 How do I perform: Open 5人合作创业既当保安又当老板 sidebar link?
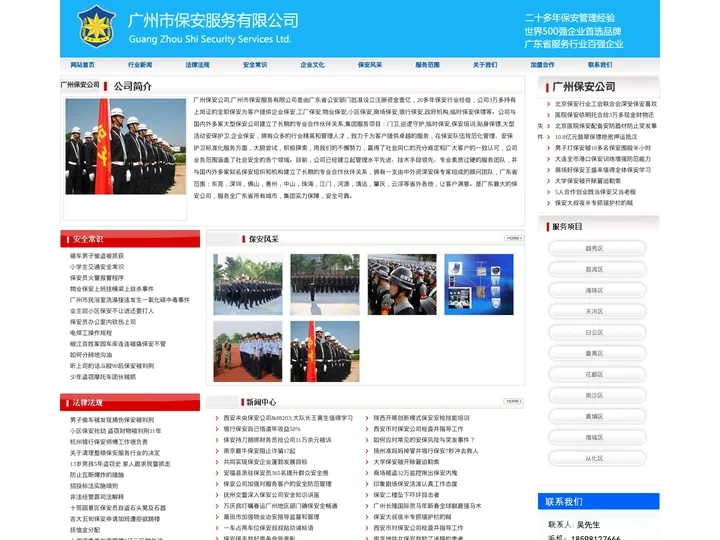click(595, 192)
